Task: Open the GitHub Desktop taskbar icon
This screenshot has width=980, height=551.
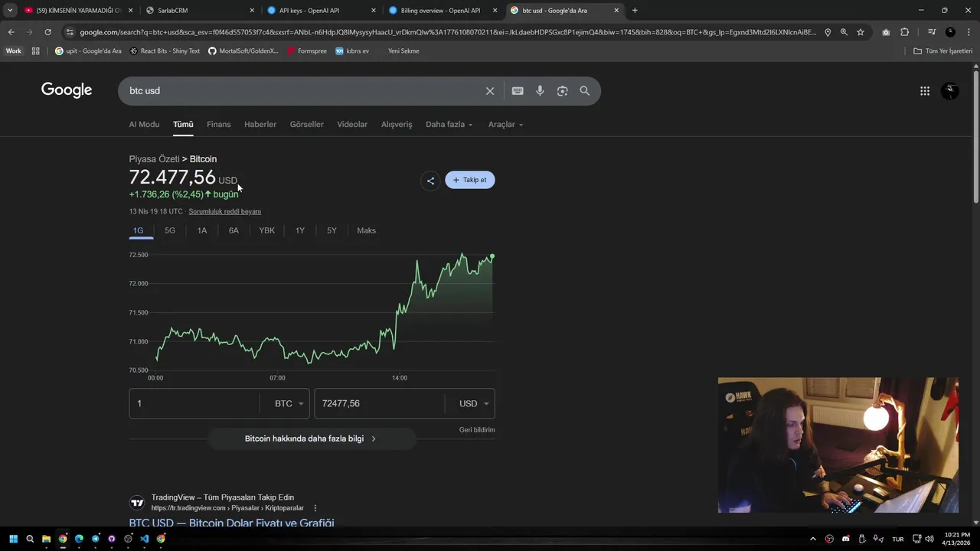Action: [112, 539]
